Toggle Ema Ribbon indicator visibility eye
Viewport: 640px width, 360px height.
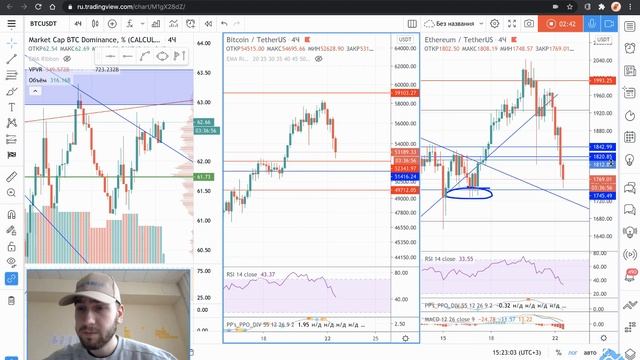coord(67,59)
